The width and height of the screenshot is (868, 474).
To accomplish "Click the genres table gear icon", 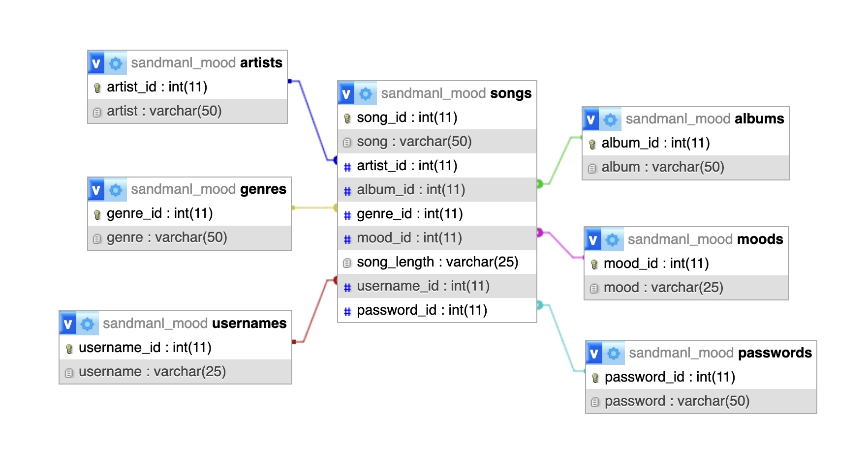I will tap(116, 190).
